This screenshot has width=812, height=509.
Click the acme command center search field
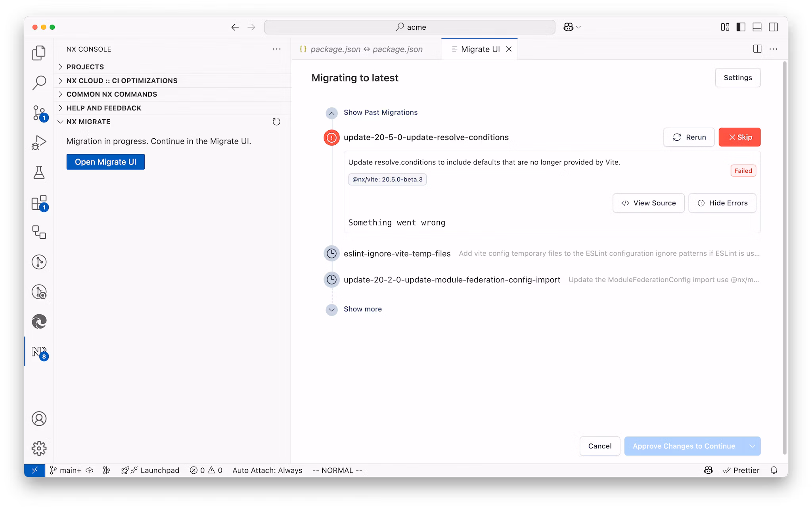(x=410, y=27)
